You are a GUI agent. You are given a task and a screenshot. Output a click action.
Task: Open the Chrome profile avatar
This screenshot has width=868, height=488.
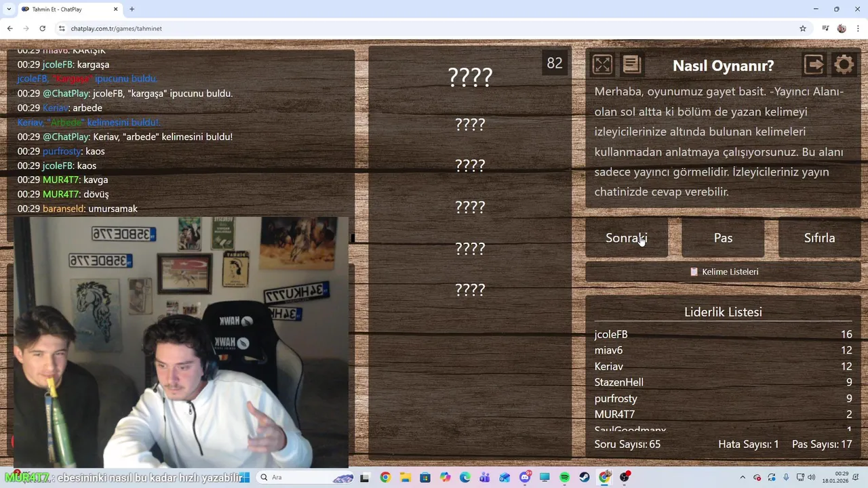(x=842, y=28)
